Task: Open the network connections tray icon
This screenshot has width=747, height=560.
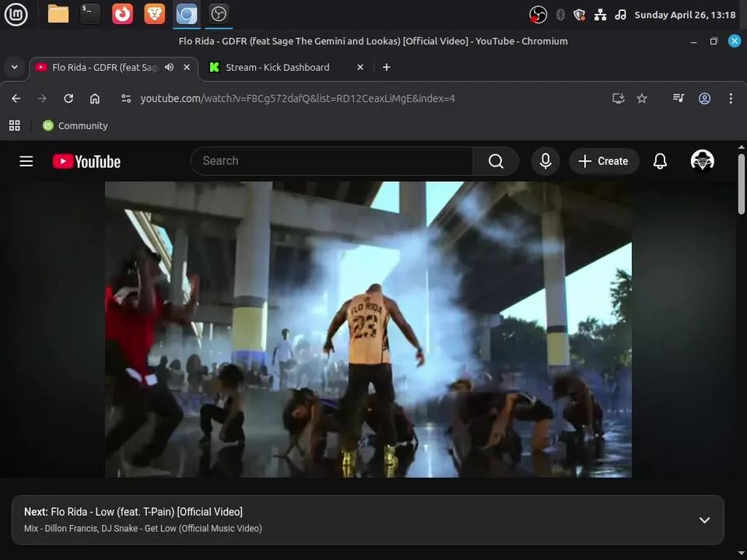Action: 600,15
